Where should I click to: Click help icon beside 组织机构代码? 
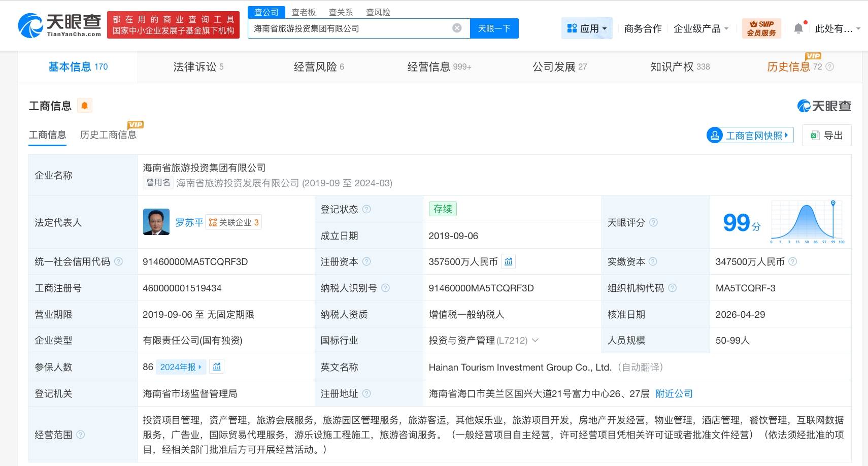673,288
